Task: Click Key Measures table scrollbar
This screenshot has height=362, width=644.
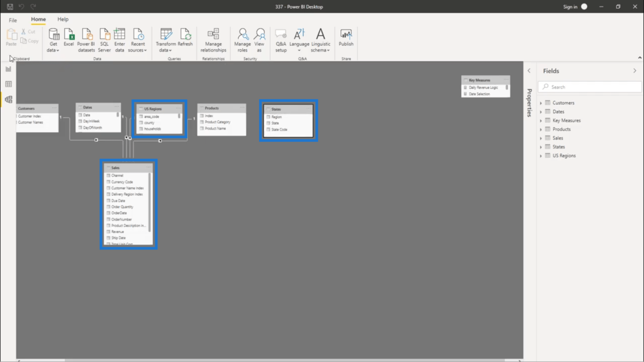Action: pos(507,88)
